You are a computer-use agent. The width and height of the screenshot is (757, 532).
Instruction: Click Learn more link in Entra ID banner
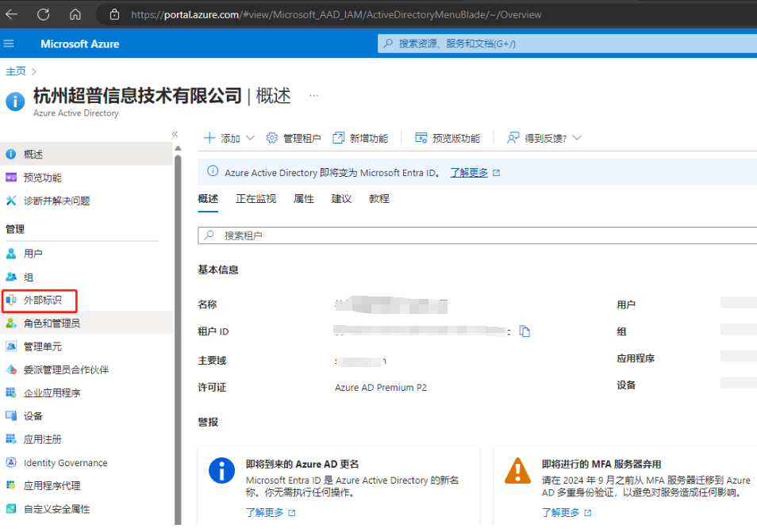point(469,172)
